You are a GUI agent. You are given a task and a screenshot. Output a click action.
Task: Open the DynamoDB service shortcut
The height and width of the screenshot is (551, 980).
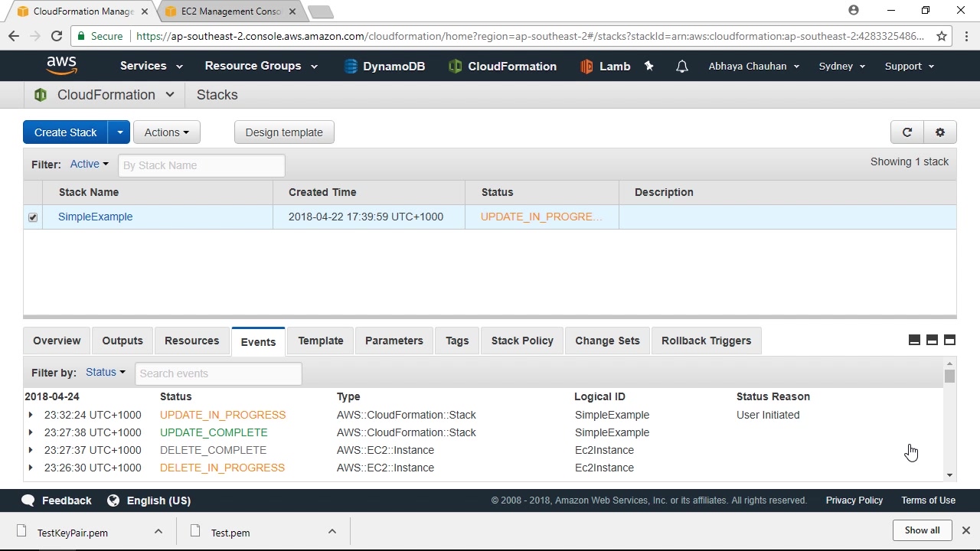[384, 67]
